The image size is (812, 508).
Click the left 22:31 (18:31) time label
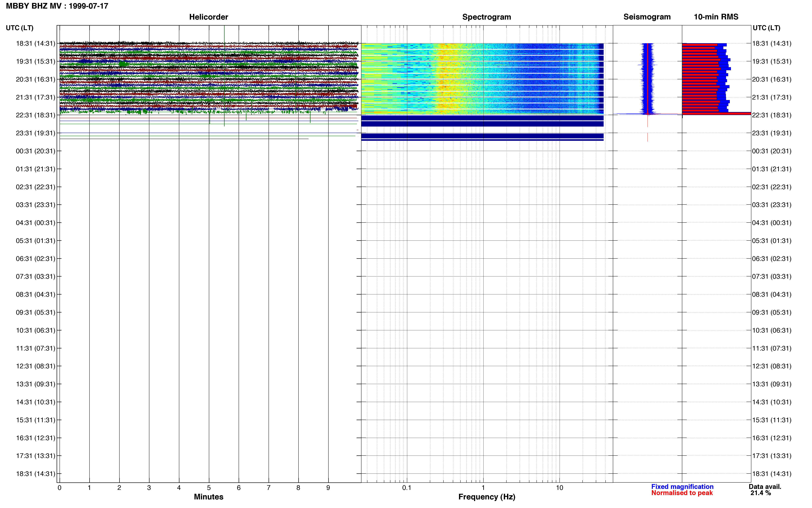pyautogui.click(x=36, y=115)
